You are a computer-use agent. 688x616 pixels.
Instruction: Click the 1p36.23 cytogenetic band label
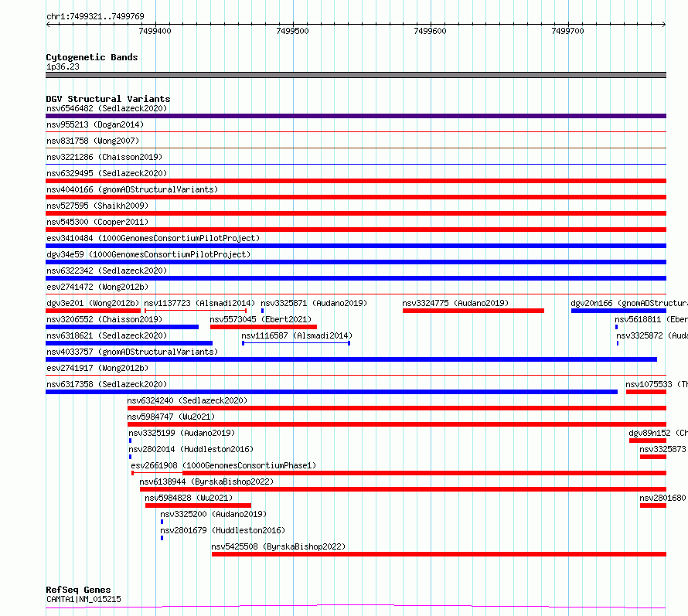[x=63, y=66]
